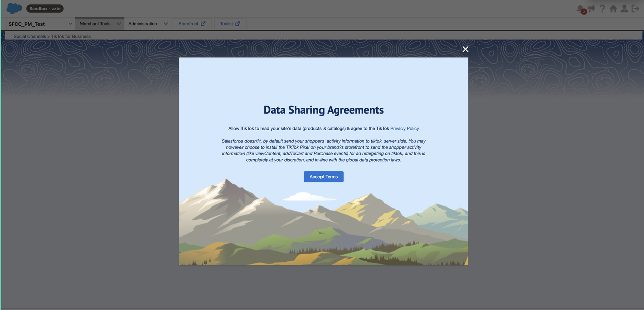The height and width of the screenshot is (310, 644).
Task: Open the notifications bell
Action: tap(580, 8)
